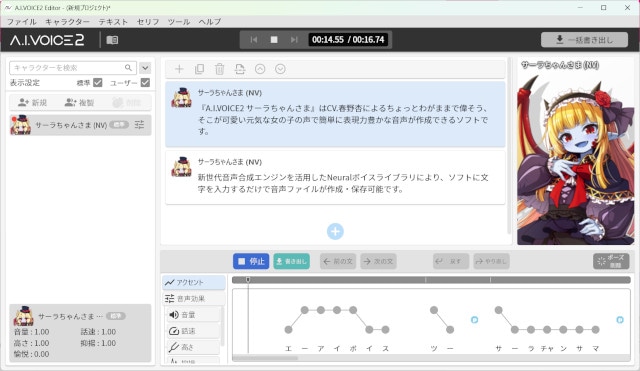Viewport: 640px width, 371px height.
Task: Toggle the 標準 display checkbox
Action: tap(98, 83)
